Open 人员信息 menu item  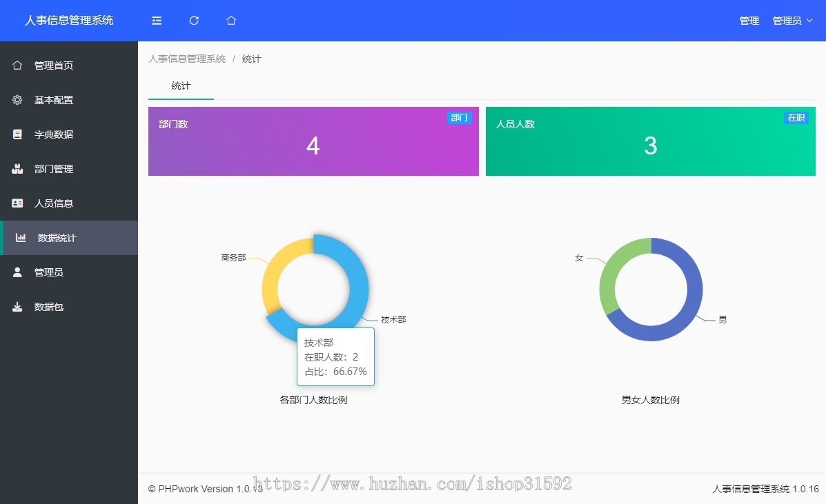tap(69, 203)
